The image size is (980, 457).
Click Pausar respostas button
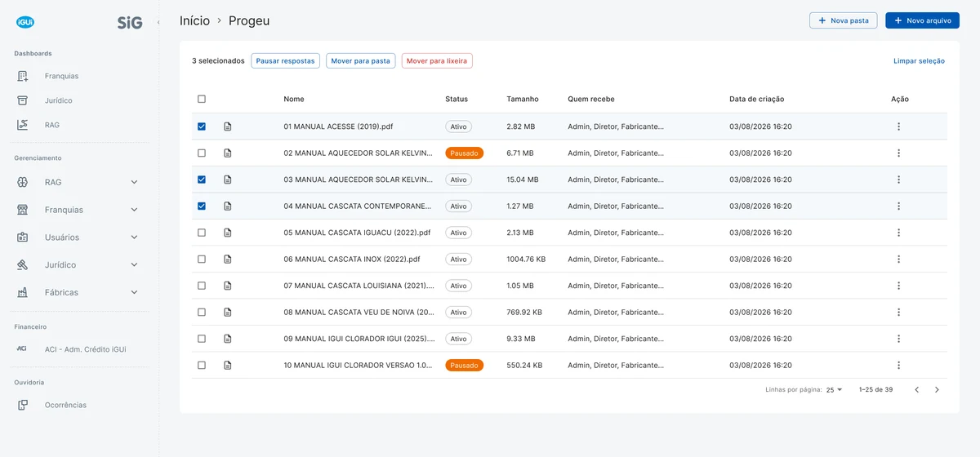tap(285, 61)
